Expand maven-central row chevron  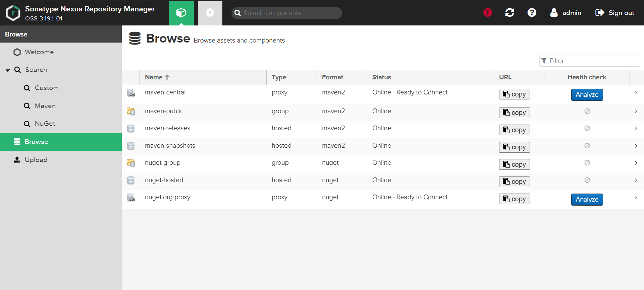[636, 93]
